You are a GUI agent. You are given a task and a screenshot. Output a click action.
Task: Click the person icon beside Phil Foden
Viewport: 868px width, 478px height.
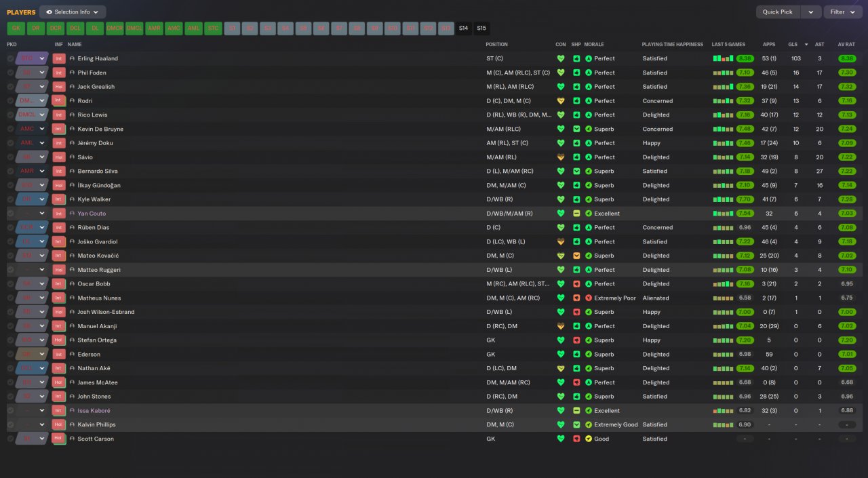[72, 73]
